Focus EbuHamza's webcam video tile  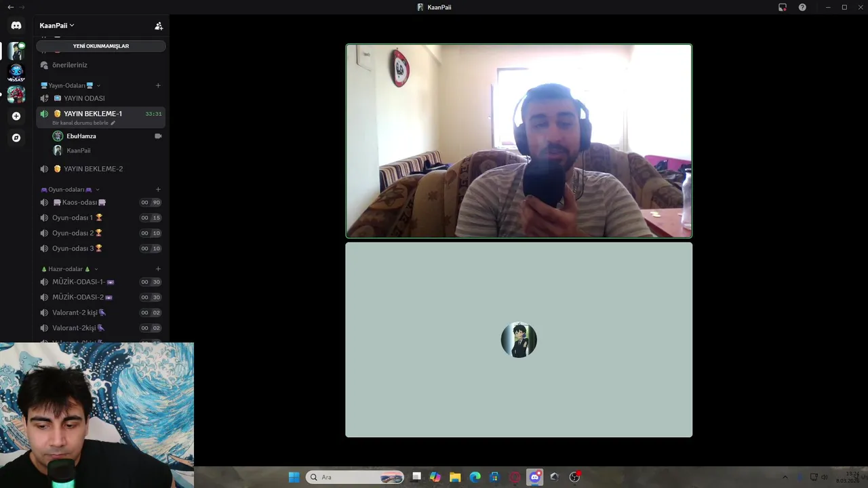tap(519, 141)
